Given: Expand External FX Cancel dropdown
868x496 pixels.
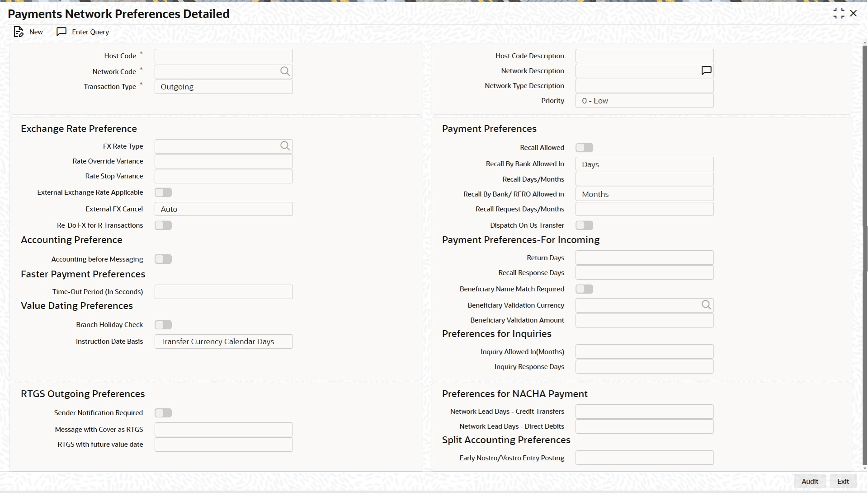Looking at the screenshot, I should coord(224,209).
